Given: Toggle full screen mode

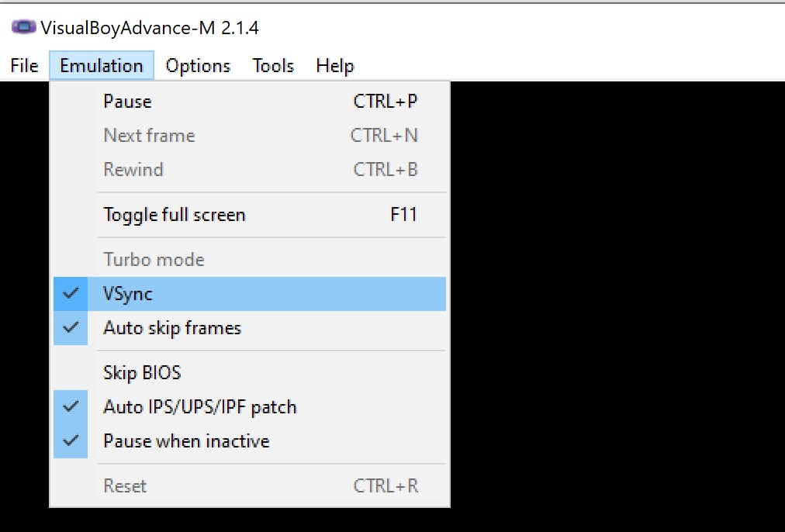Looking at the screenshot, I should point(172,214).
